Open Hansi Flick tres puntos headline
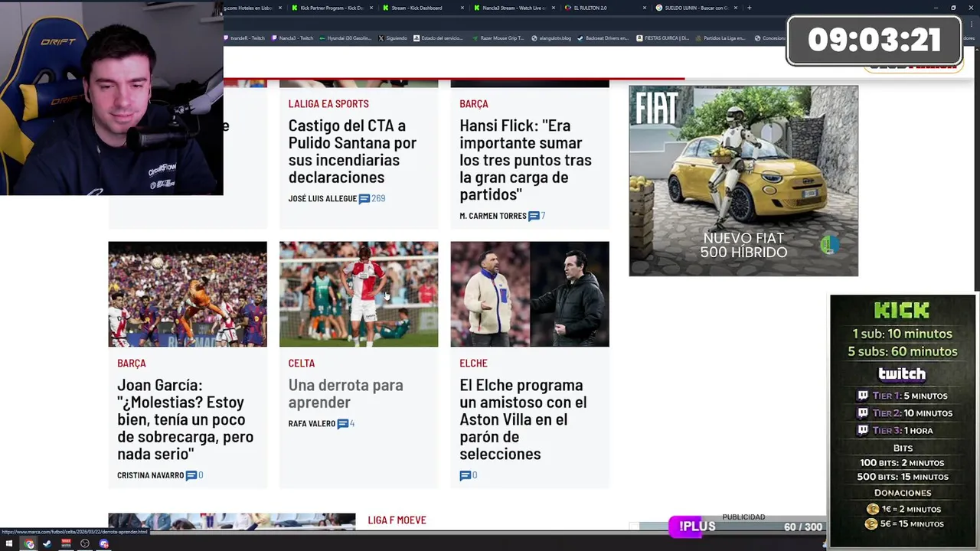 525,160
